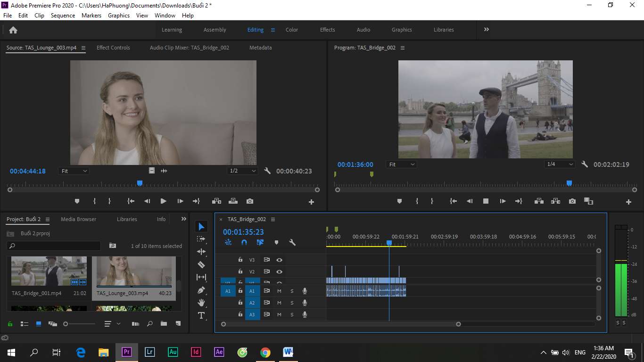The image size is (644, 362).
Task: Stop playback in Program monitor
Action: tap(486, 201)
